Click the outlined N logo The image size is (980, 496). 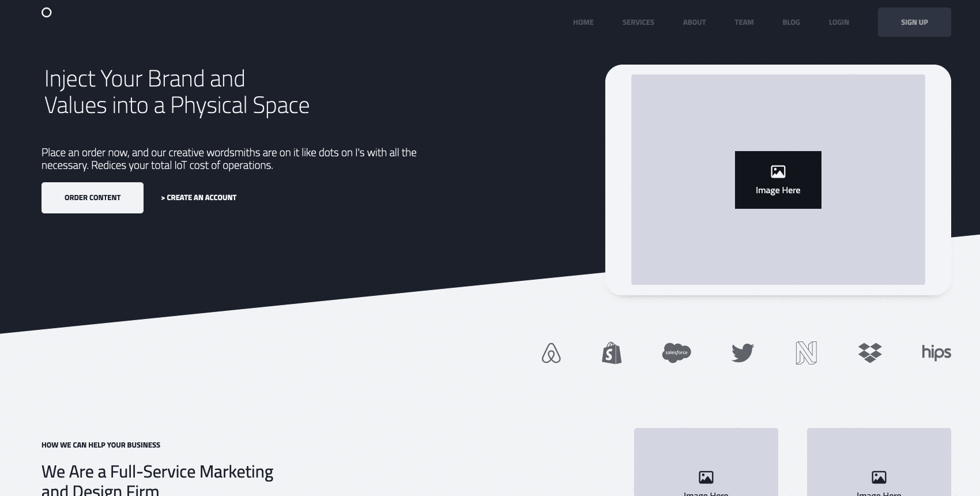pos(806,353)
